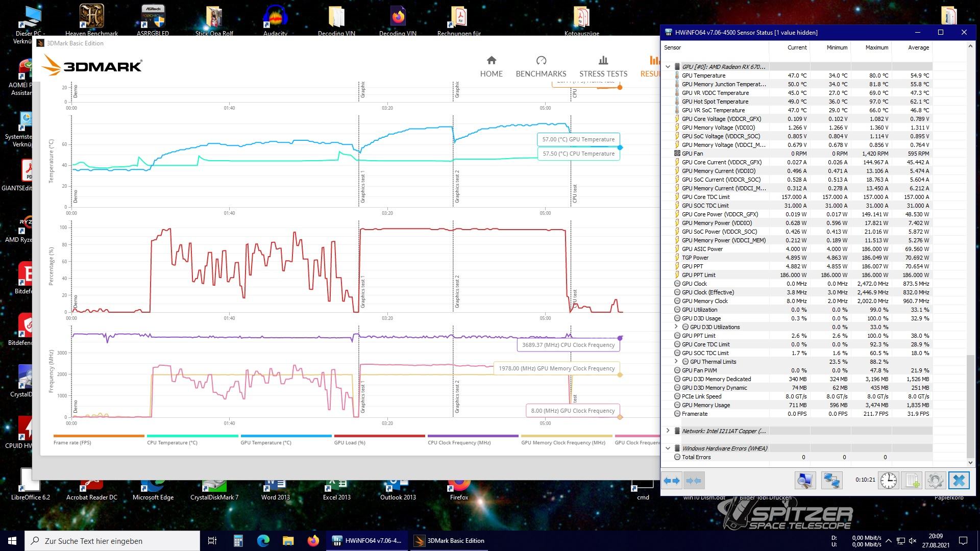Image resolution: width=980 pixels, height=551 pixels.
Task: Reset the elapsed time clock icon
Action: (x=889, y=481)
